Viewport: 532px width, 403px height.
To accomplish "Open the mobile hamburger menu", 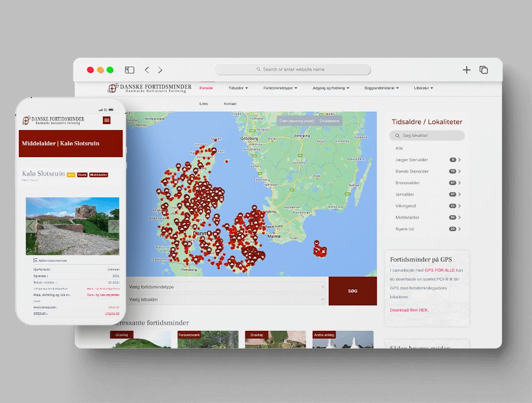I will coord(106,121).
